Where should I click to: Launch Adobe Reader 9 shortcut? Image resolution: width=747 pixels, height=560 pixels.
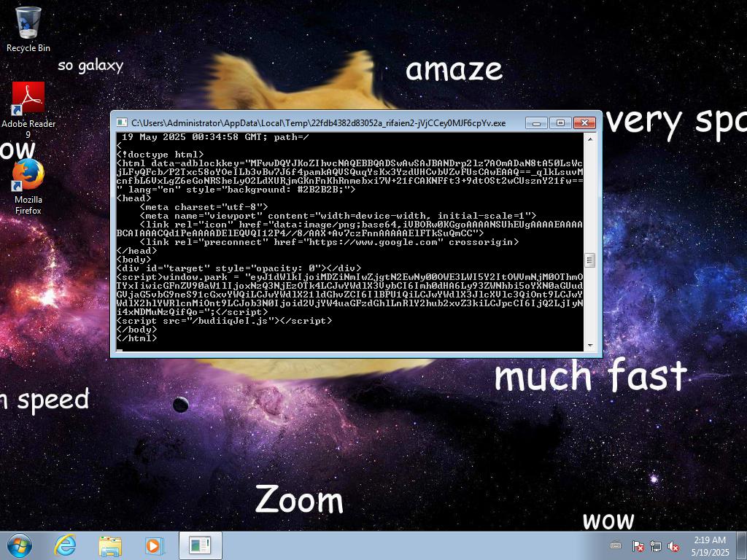28,109
